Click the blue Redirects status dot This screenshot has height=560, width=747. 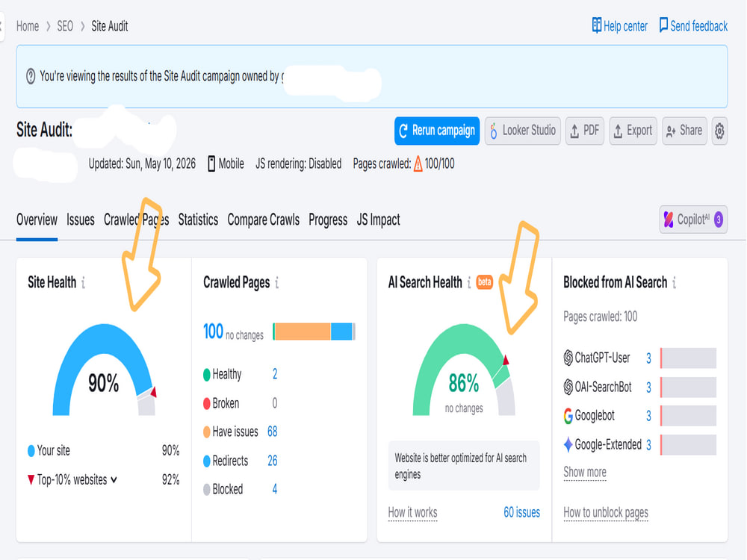(207, 461)
